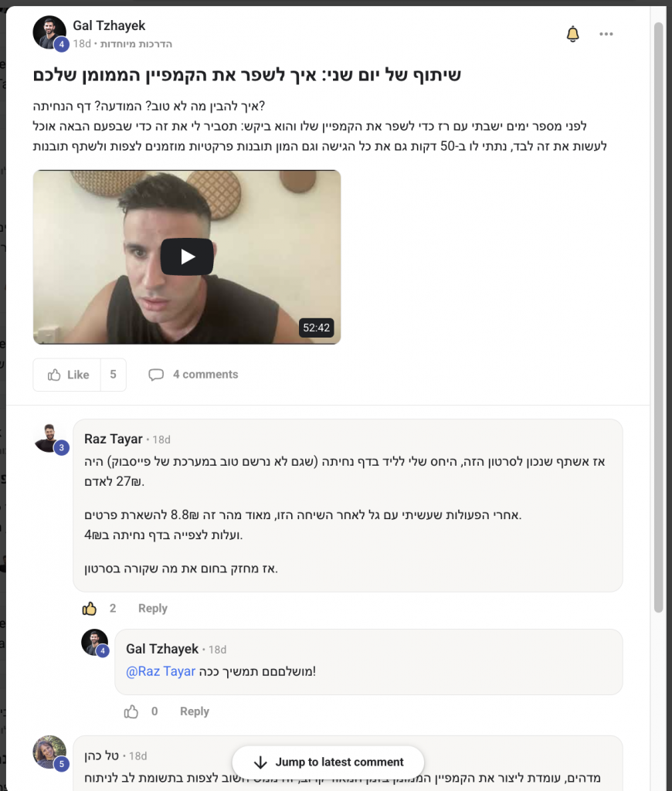Like the main post
Viewport: 672px width, 791px height.
[x=68, y=375]
